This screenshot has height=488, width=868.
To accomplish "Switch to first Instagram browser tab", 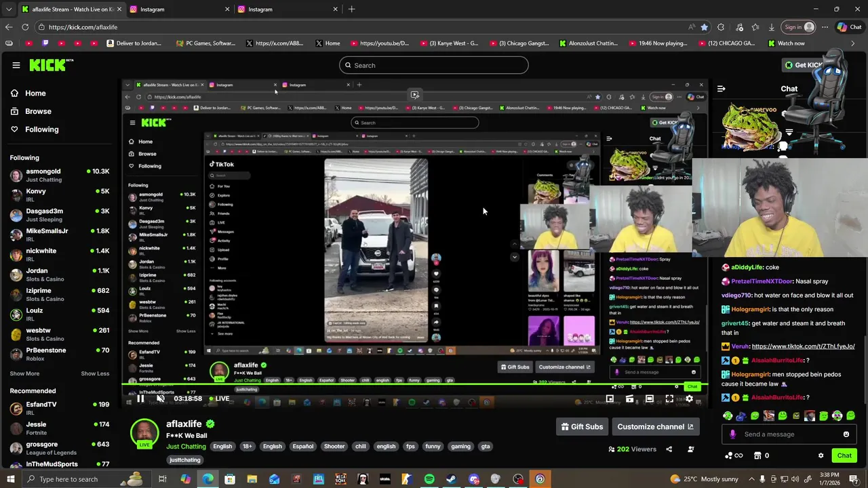I will [x=178, y=9].
